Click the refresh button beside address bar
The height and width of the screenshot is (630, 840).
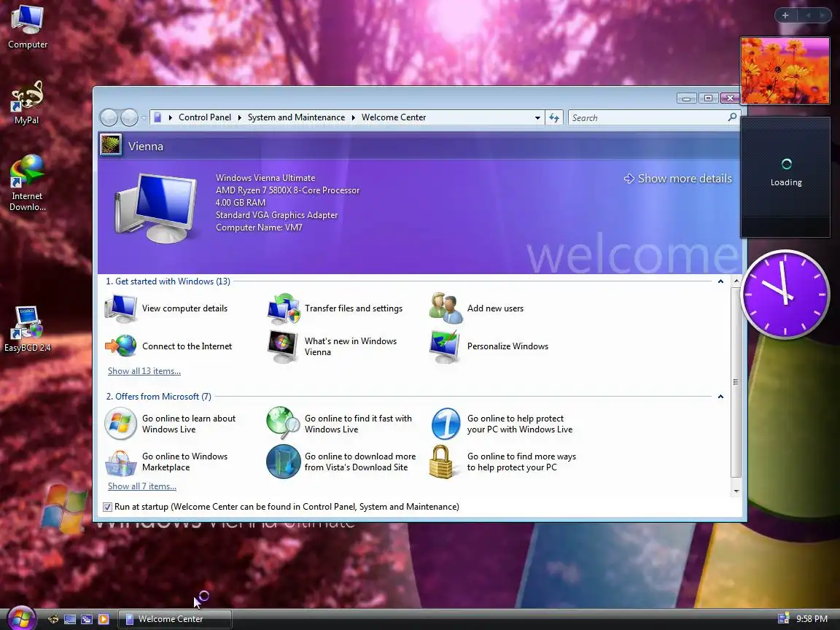(x=554, y=118)
